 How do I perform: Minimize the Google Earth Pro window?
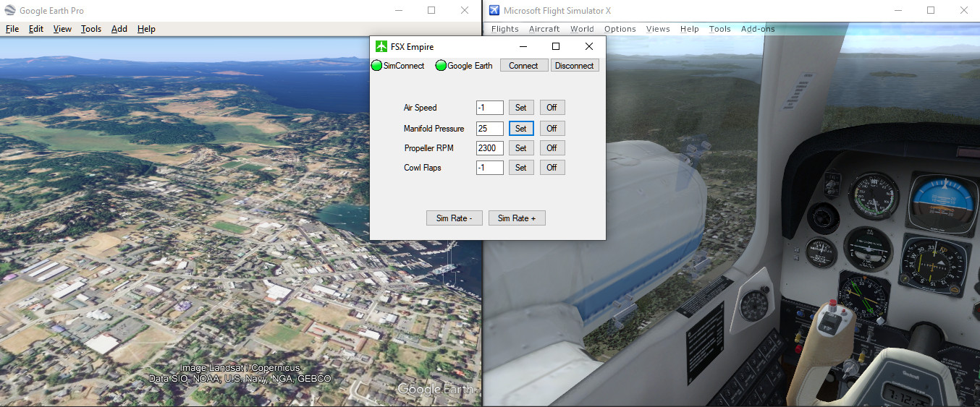(398, 10)
